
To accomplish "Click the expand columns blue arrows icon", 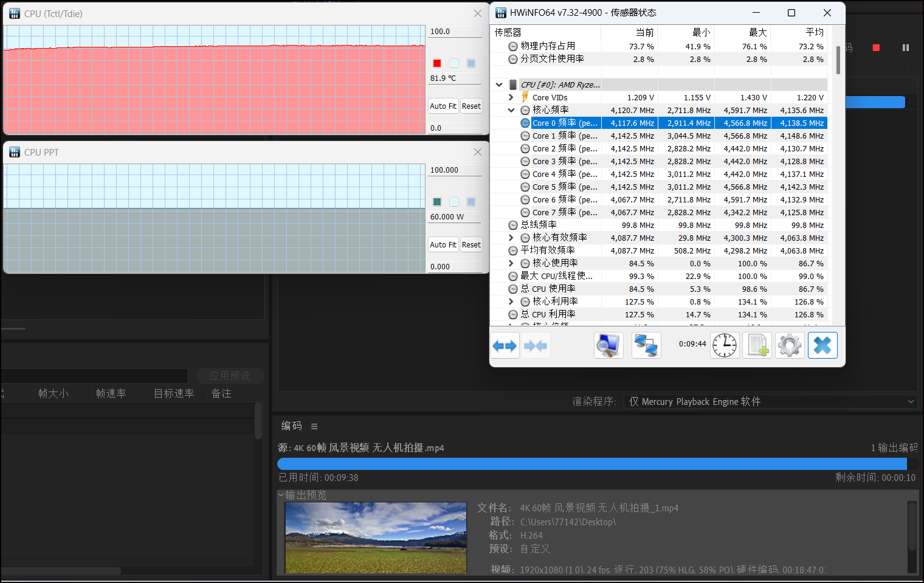I will pyautogui.click(x=505, y=346).
